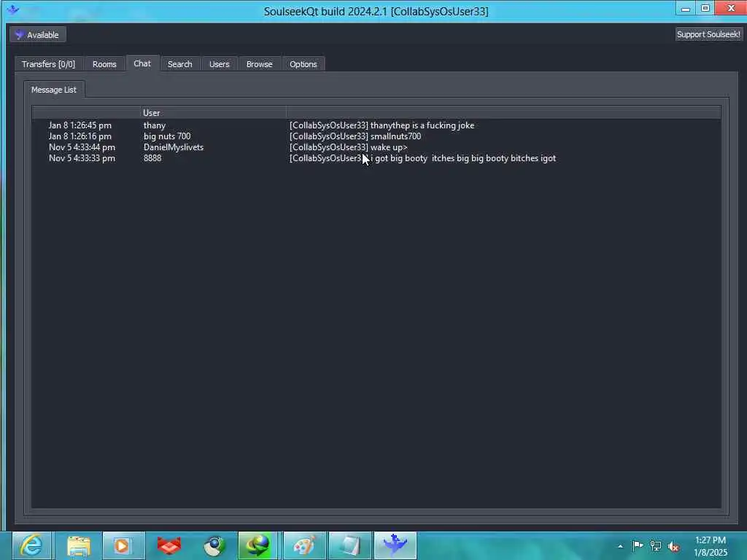Click timestamp Nov 5 4:33:33 pm

click(82, 158)
